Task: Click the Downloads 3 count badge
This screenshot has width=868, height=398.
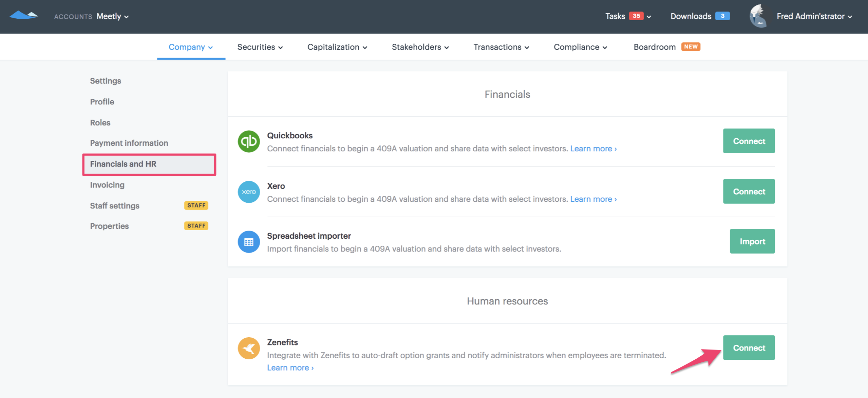Action: (x=722, y=16)
